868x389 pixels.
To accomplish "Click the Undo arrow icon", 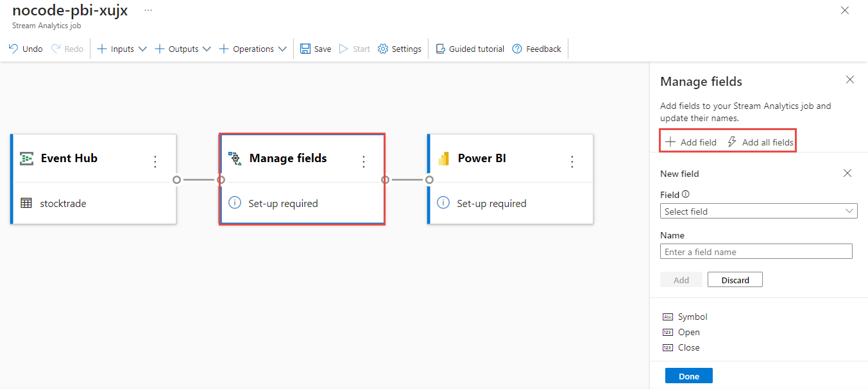I will click(13, 49).
